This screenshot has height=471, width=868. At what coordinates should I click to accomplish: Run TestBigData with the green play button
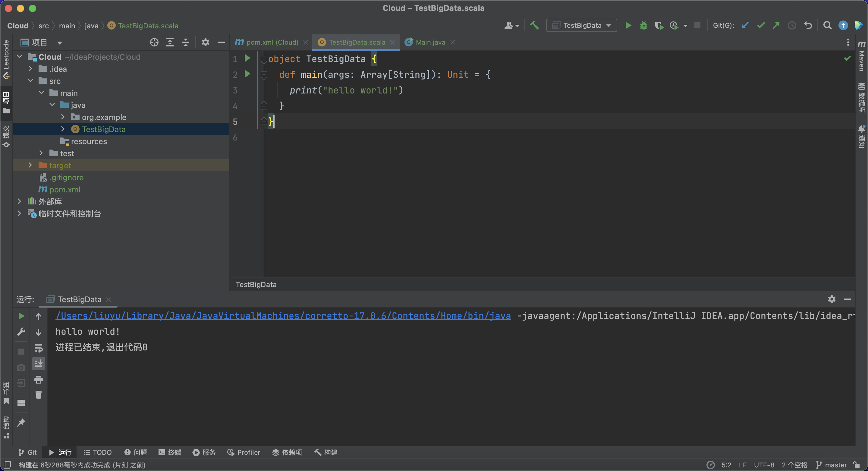[x=628, y=25]
